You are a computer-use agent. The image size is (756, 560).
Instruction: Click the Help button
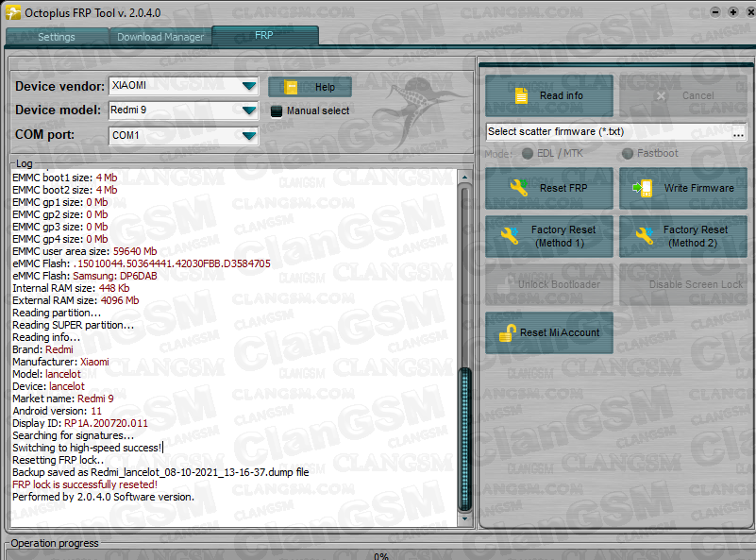point(310,87)
